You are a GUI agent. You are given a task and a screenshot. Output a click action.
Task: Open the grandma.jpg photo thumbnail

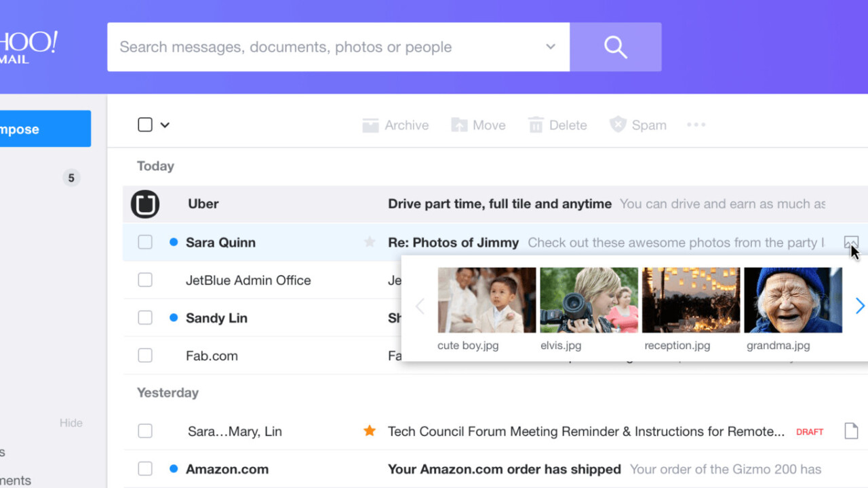tap(793, 300)
